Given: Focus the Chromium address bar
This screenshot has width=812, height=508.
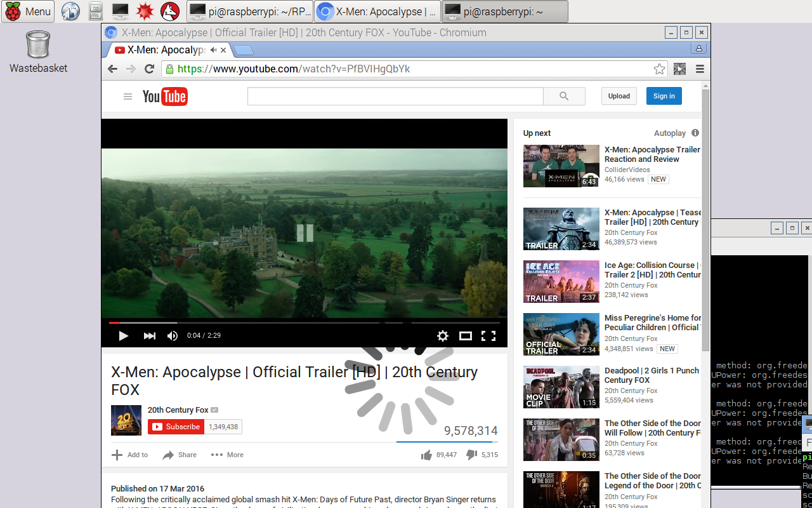Looking at the screenshot, I should (414, 69).
